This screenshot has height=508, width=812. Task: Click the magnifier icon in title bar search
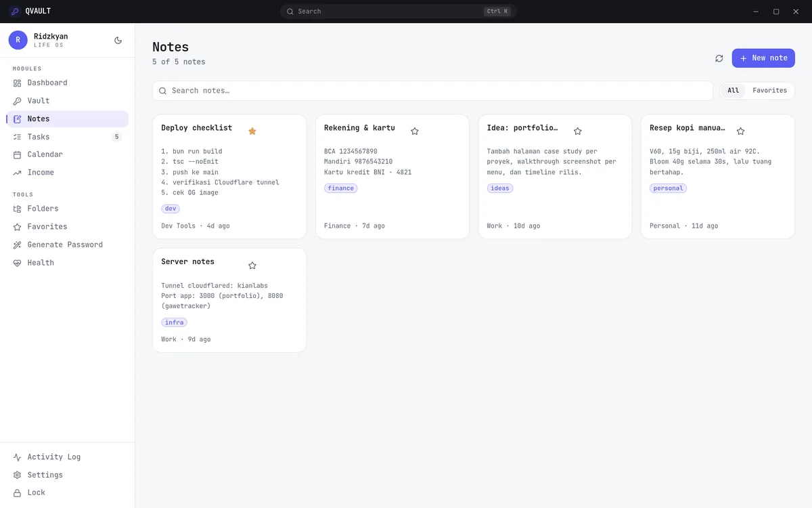[290, 12]
